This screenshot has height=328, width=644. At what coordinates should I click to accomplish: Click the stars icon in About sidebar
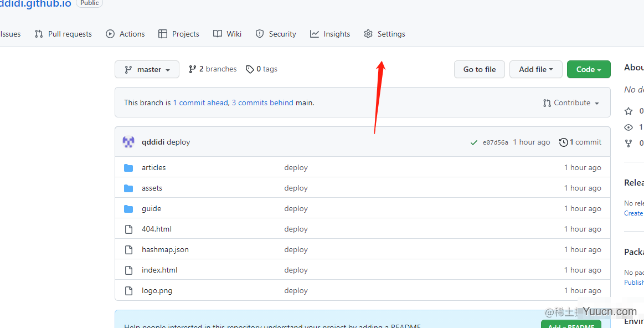[x=628, y=111]
